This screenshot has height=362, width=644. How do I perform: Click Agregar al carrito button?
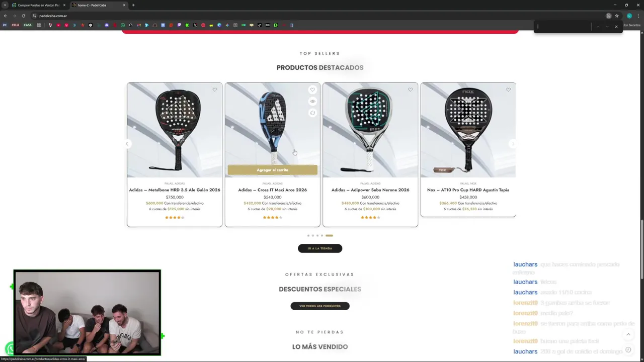(272, 170)
